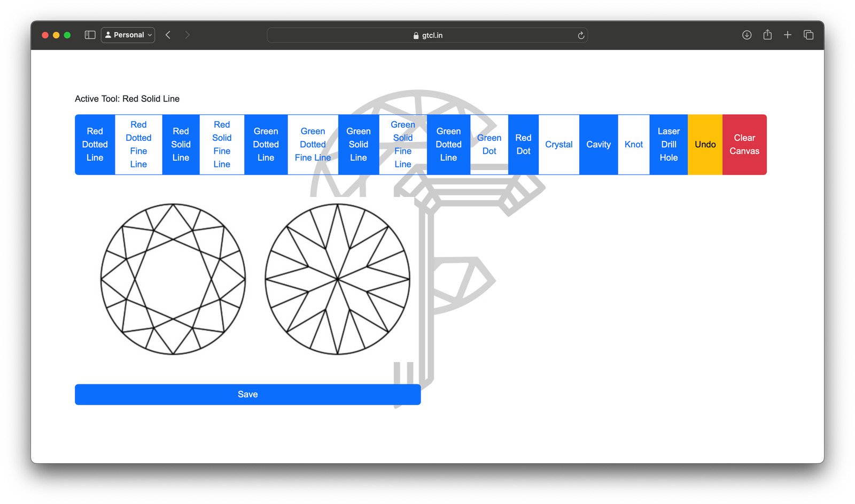Pick the Red Dot tool
Image resolution: width=855 pixels, height=504 pixels.
coord(523,145)
